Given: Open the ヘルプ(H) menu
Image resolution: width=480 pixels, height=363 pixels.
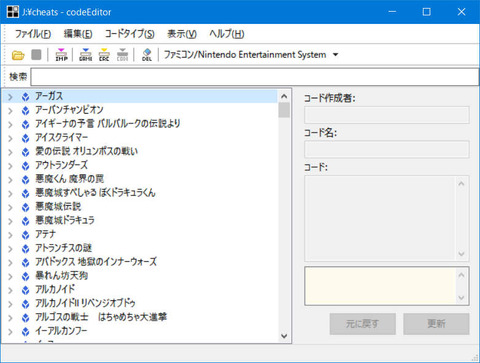Looking at the screenshot, I should [227, 34].
